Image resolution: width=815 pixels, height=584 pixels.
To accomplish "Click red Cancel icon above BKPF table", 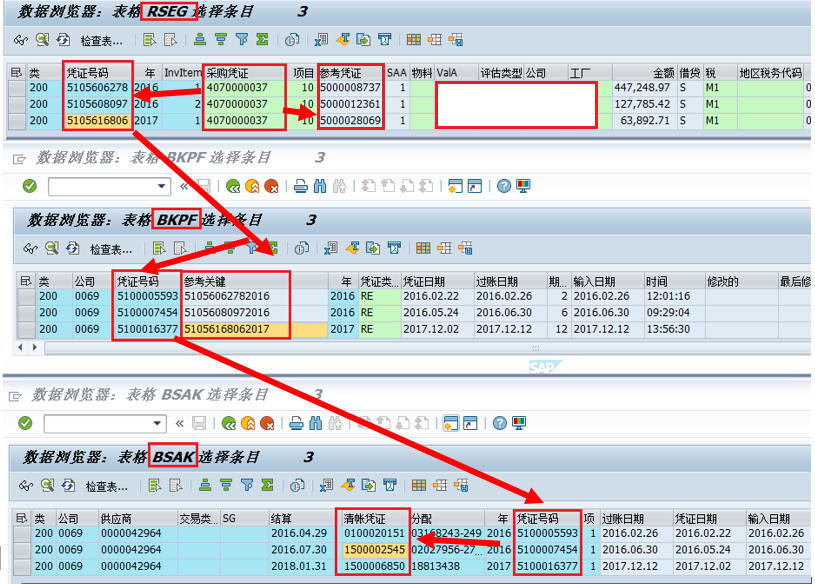I will click(271, 186).
